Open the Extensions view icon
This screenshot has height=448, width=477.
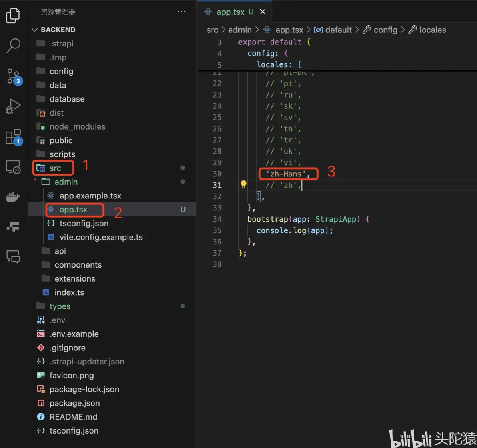(13, 137)
